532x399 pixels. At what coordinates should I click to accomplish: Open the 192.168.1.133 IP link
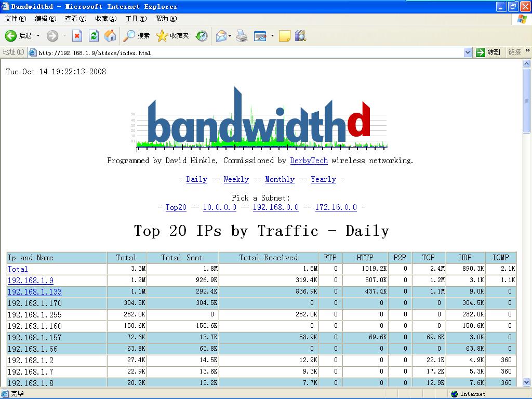coord(35,292)
